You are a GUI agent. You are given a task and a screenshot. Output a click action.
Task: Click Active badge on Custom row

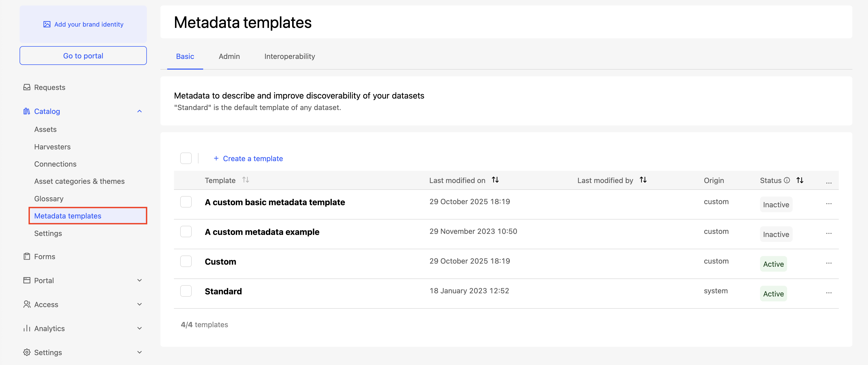pos(773,264)
